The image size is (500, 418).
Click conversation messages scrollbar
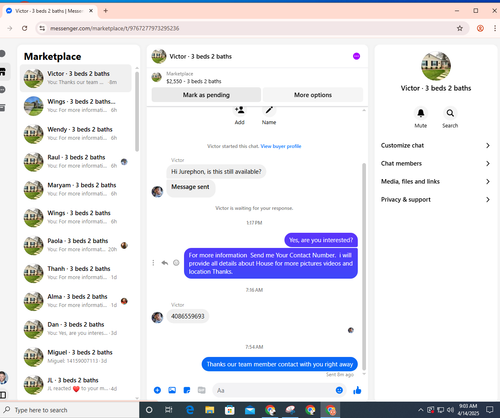pos(364,267)
